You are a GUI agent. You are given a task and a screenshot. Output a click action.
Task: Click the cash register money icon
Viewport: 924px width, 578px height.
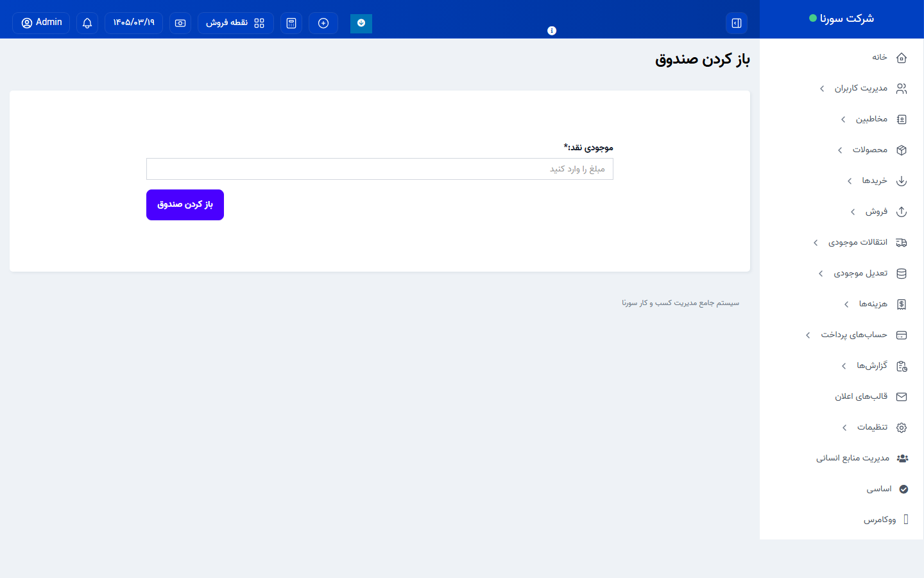tap(180, 23)
